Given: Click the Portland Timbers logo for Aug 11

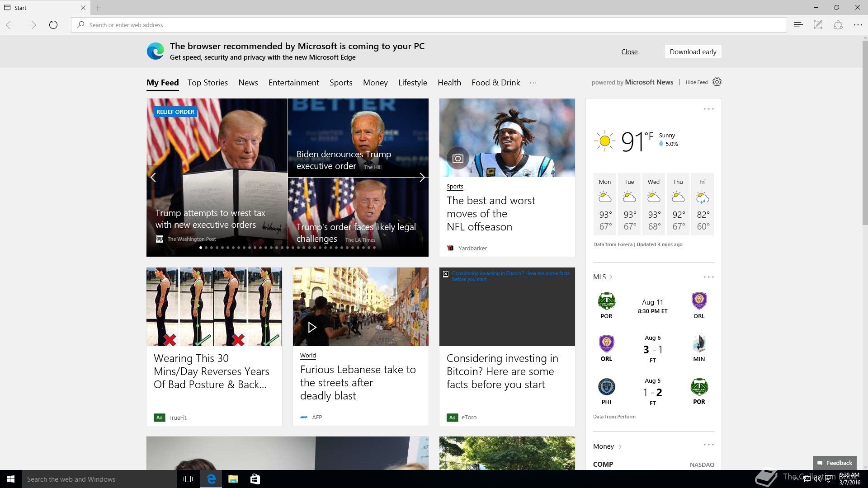Looking at the screenshot, I should click(x=606, y=301).
